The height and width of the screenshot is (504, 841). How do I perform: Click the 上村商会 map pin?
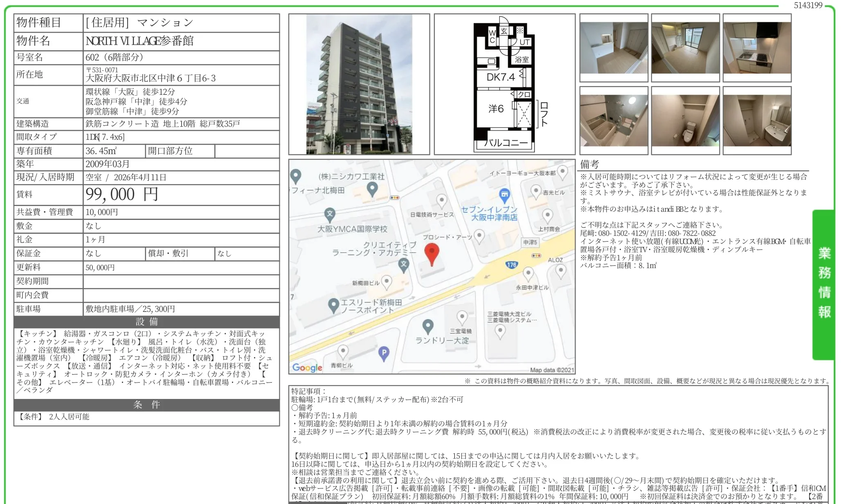point(547,215)
